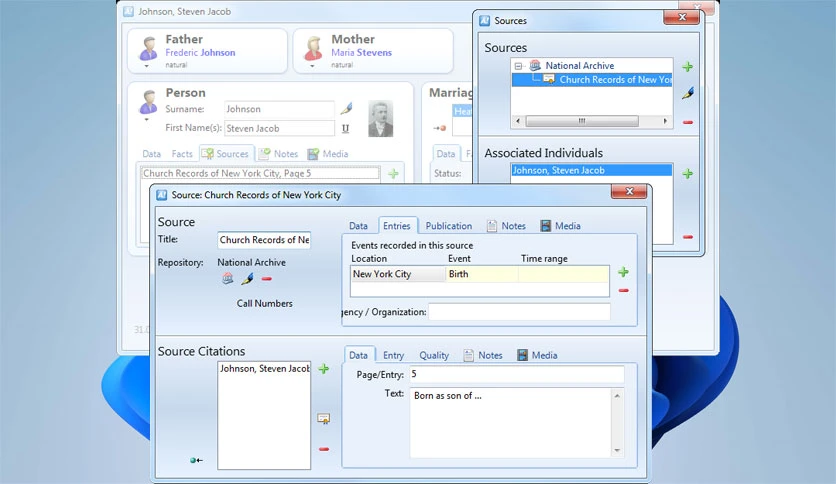The width and height of the screenshot is (836, 484).
Task: Click the quill edit-name icon beside Surname
Action: [x=347, y=108]
